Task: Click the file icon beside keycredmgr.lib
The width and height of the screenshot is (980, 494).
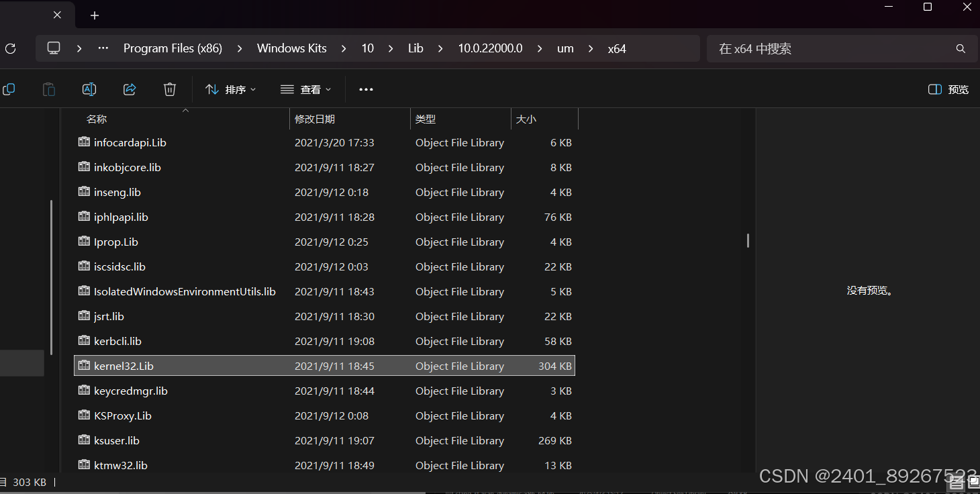Action: tap(84, 390)
